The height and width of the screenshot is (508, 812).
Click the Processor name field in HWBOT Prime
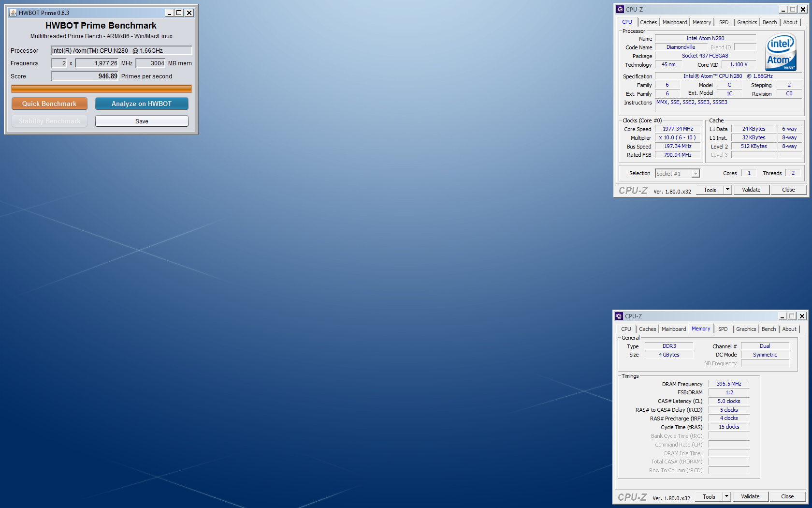[122, 50]
